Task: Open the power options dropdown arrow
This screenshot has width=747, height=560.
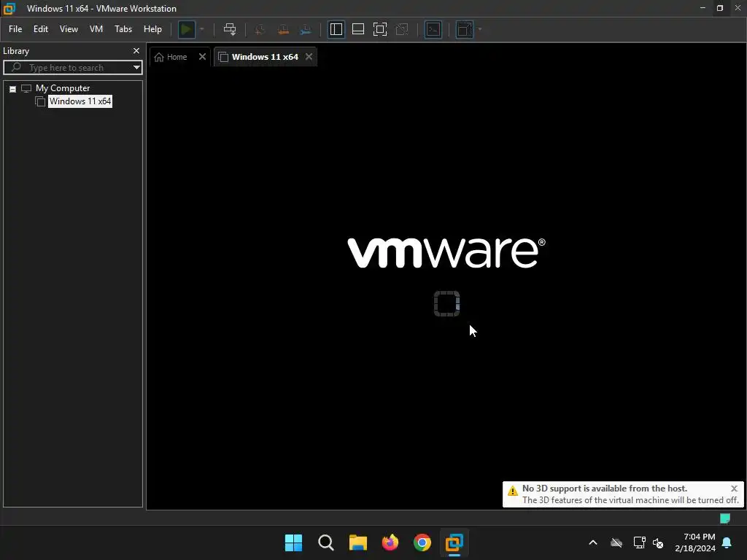Action: pyautogui.click(x=201, y=29)
